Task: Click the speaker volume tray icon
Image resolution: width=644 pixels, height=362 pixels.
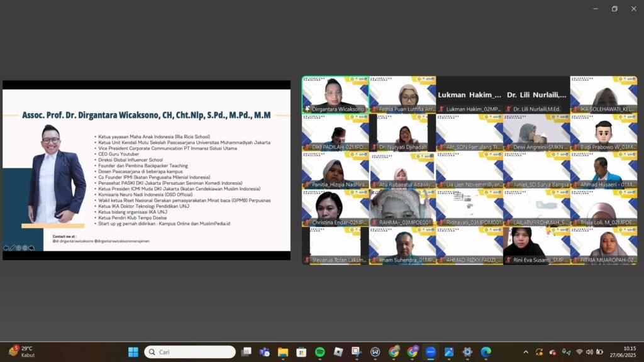Action: click(589, 352)
